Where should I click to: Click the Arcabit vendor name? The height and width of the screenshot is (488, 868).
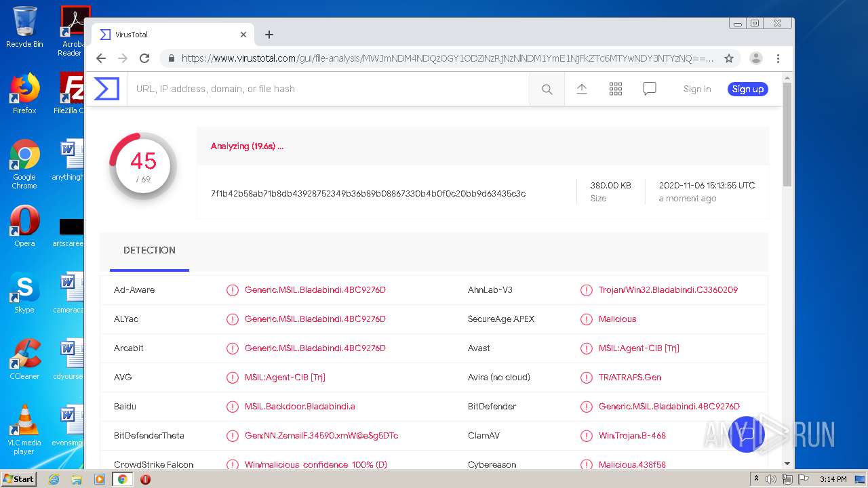point(129,348)
